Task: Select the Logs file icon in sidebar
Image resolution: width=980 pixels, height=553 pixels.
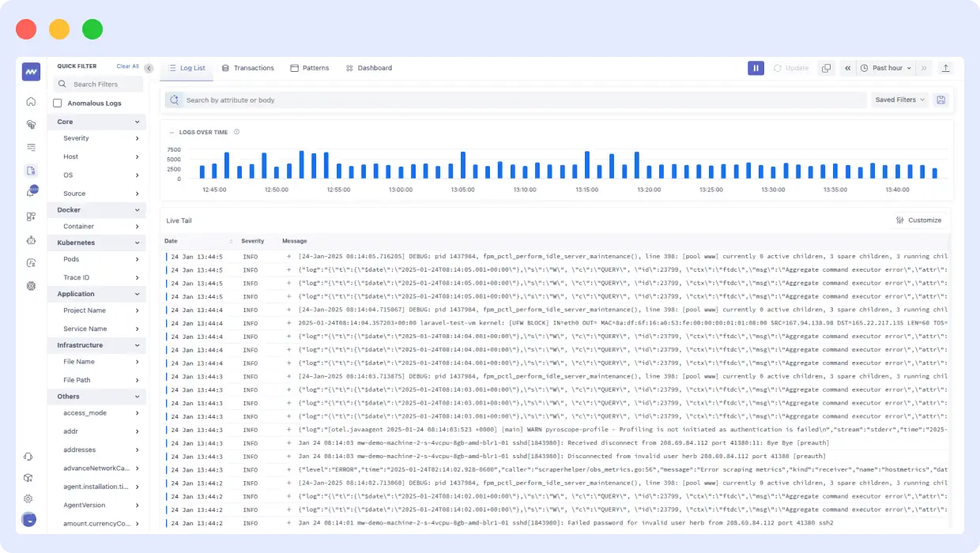Action: 31,170
